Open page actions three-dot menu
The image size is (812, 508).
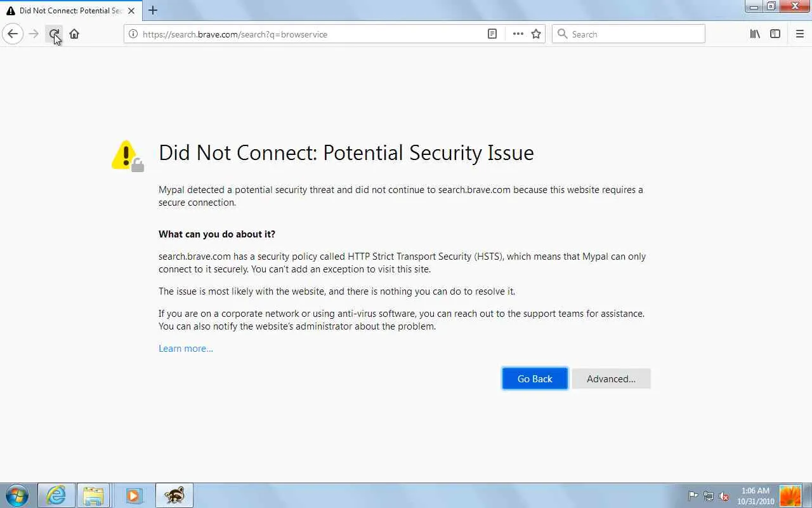[x=518, y=34]
